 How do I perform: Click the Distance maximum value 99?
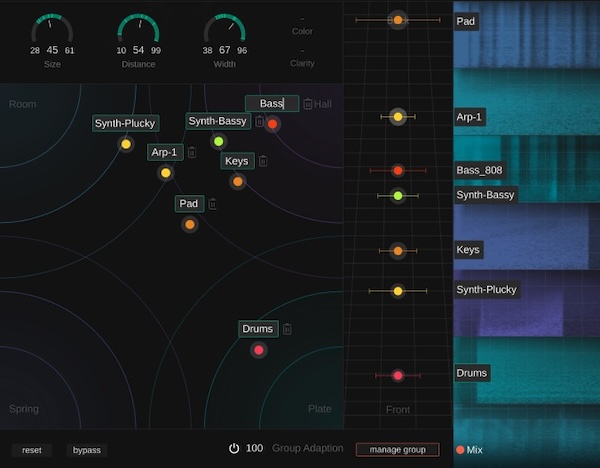[x=156, y=51]
